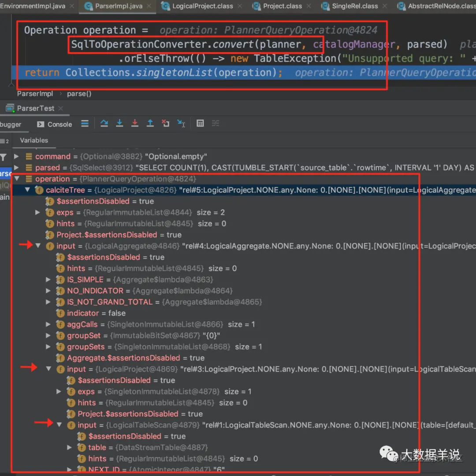Viewport: 476px width, 476px height.
Task: Collapse the input LogicalTableScan@4879 node
Action: tap(59, 425)
